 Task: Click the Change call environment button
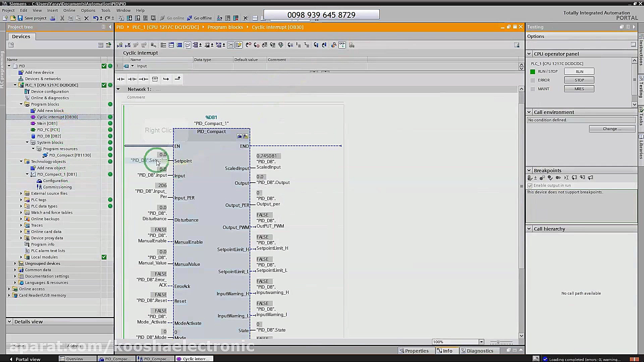[x=612, y=129]
